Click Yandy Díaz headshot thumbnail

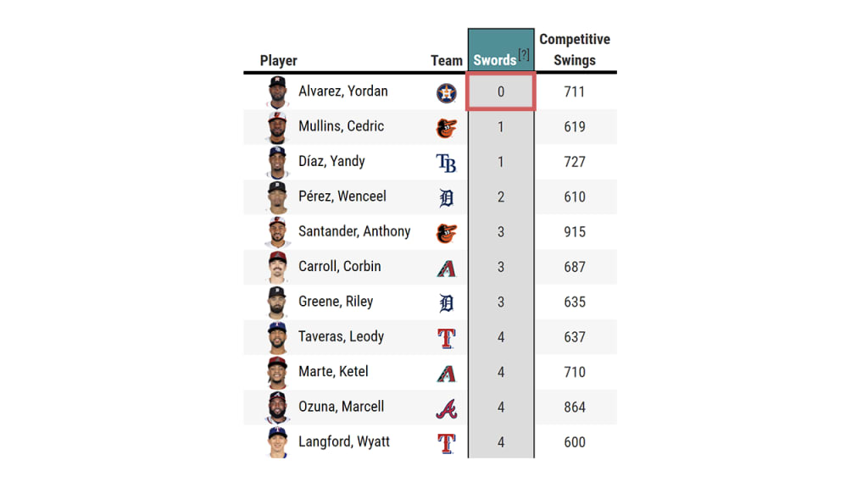click(277, 163)
